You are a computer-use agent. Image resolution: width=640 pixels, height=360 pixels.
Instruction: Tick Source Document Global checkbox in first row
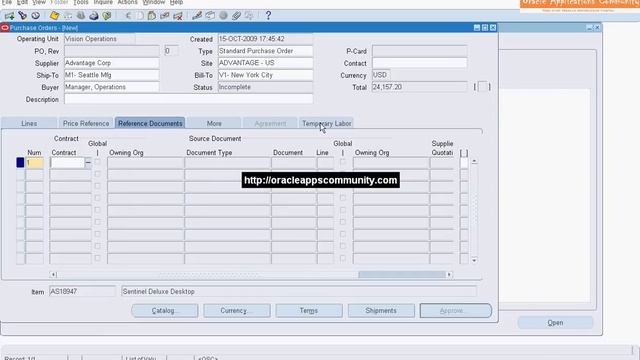pyautogui.click(x=343, y=162)
